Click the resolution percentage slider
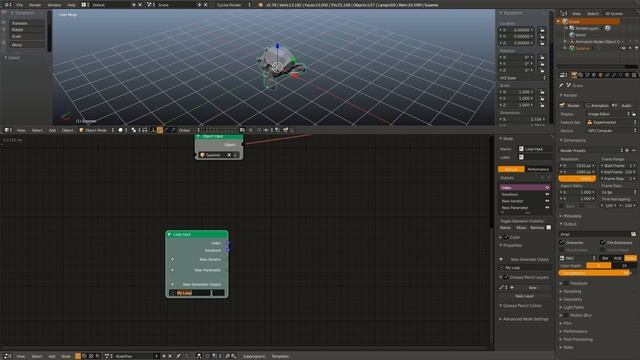 point(577,179)
